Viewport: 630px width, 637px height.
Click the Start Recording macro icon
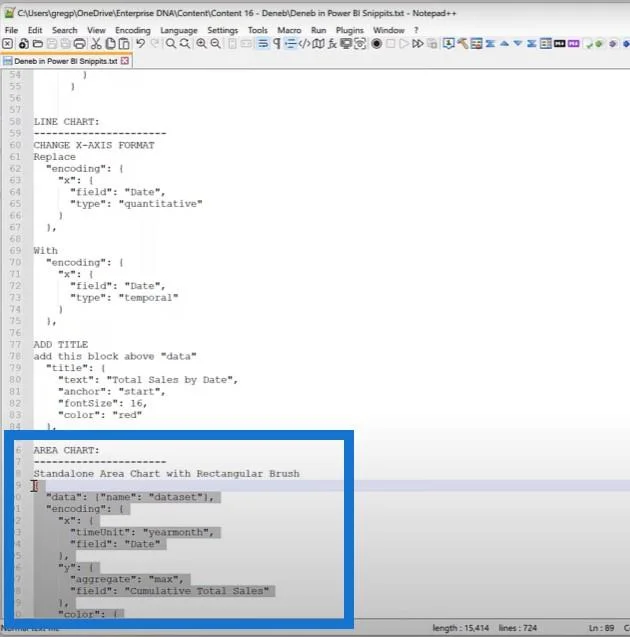coord(377,43)
